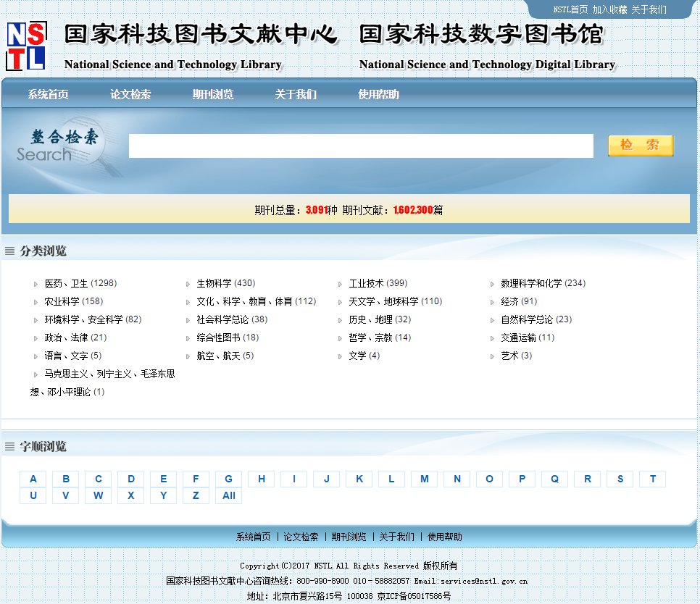Browse journals starting with letter M
This screenshot has width=700, height=604.
pos(425,479)
